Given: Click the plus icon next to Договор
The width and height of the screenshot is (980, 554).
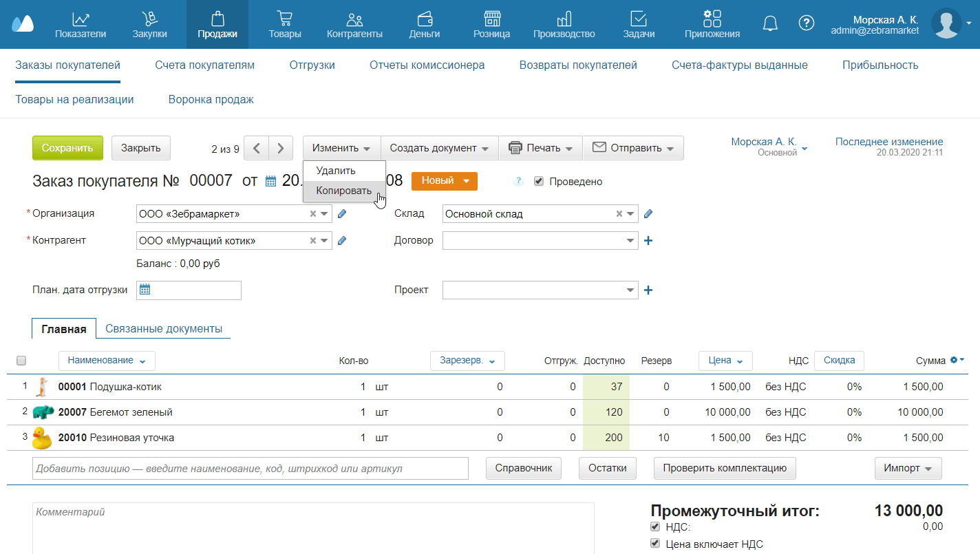Looking at the screenshot, I should tap(648, 241).
